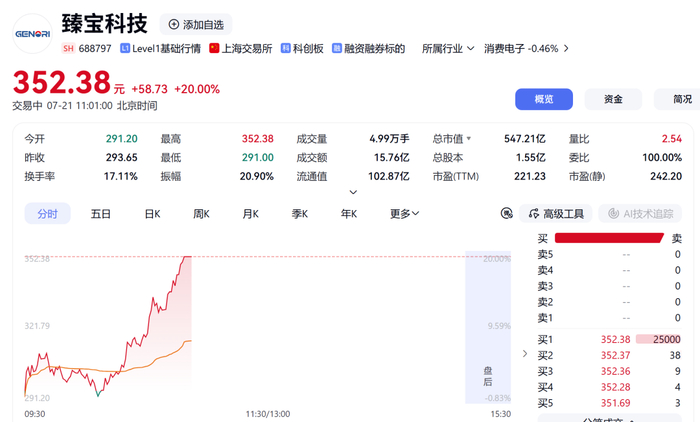Switch chart to 分时 view

click(x=47, y=213)
